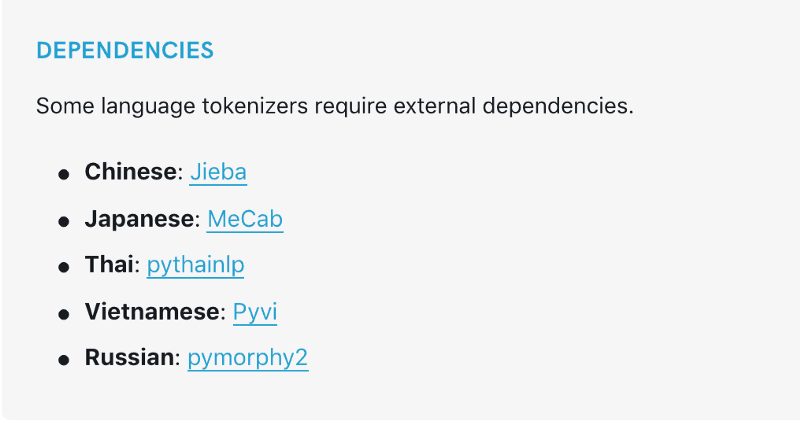Viewport: 800px width, 428px height.
Task: Click the bullet beside Vietnamese
Action: (x=64, y=314)
